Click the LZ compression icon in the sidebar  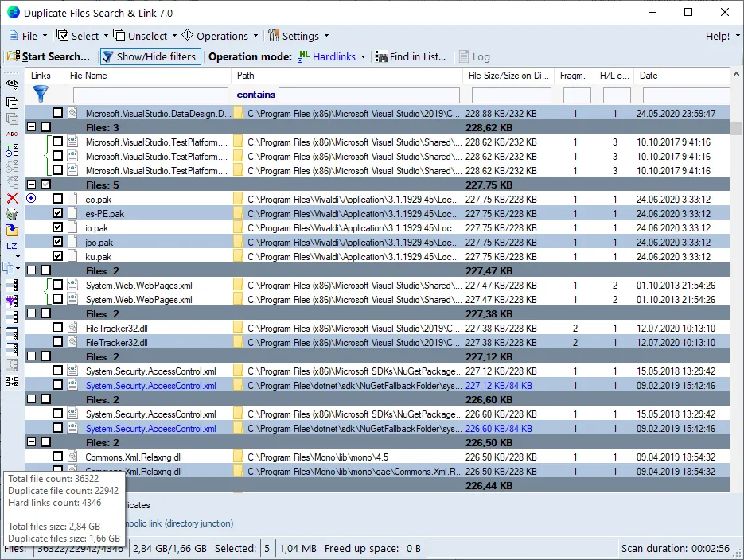coord(11,246)
